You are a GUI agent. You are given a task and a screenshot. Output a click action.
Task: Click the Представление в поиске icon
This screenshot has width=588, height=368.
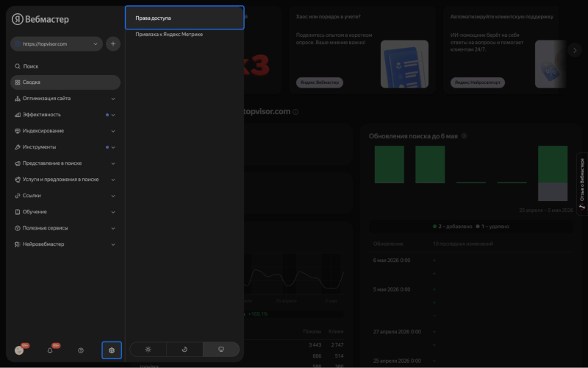coord(17,163)
